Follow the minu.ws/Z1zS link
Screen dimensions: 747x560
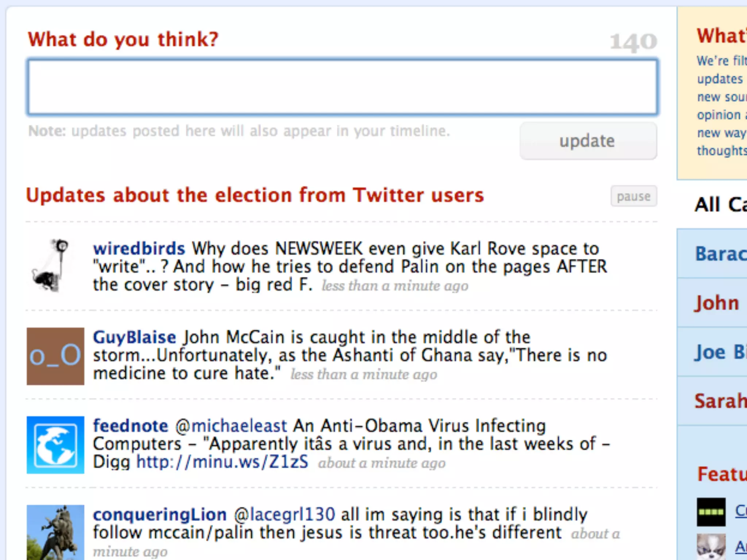tap(222, 462)
